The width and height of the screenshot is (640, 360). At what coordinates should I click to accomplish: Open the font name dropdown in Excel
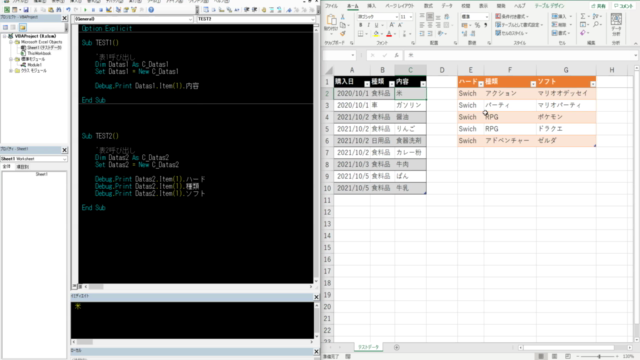point(396,17)
